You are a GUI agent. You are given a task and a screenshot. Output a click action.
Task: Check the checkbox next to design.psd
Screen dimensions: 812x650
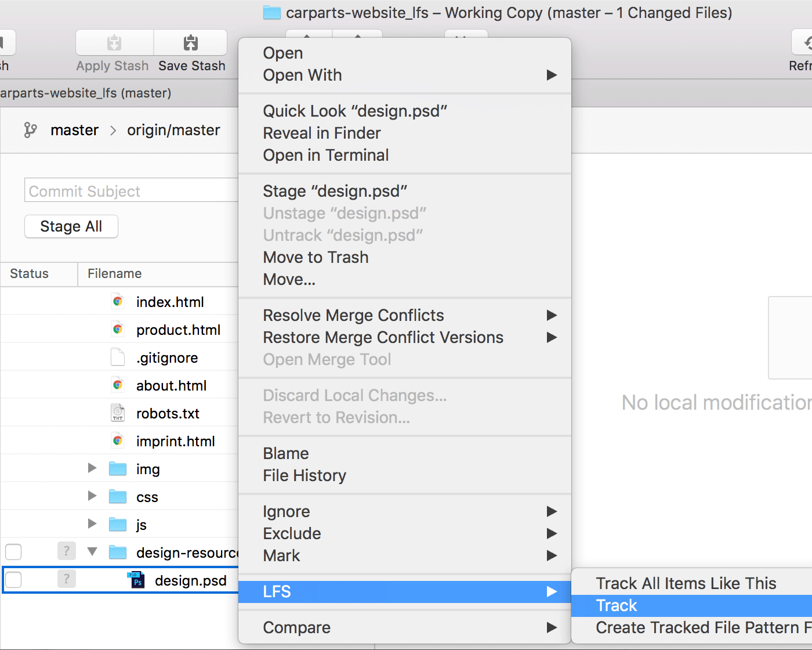point(13,579)
